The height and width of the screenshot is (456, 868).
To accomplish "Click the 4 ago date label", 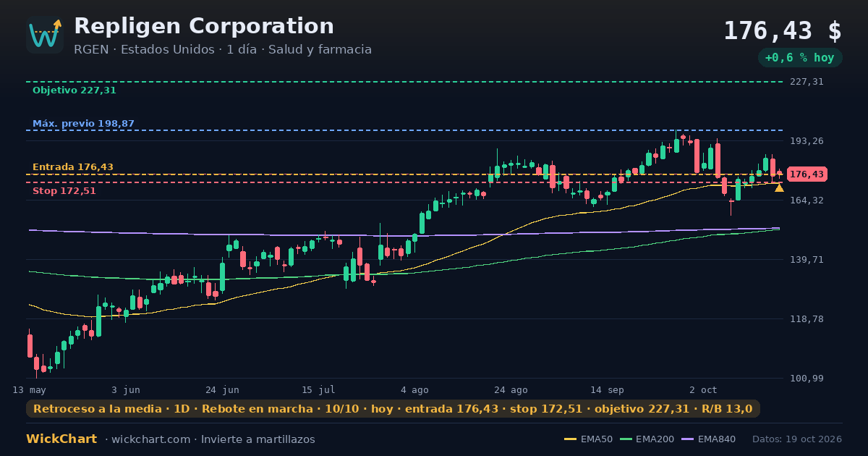I will 414,389.
